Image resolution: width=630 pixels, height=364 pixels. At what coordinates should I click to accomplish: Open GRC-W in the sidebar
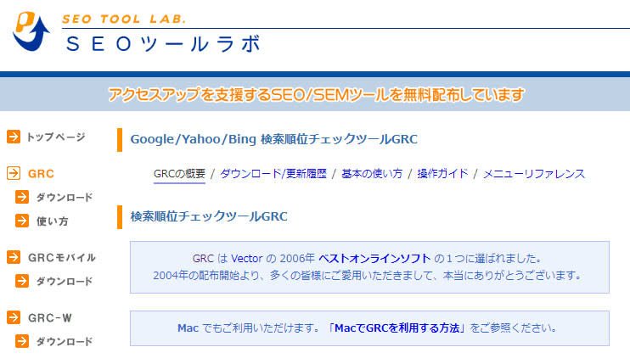[50, 318]
